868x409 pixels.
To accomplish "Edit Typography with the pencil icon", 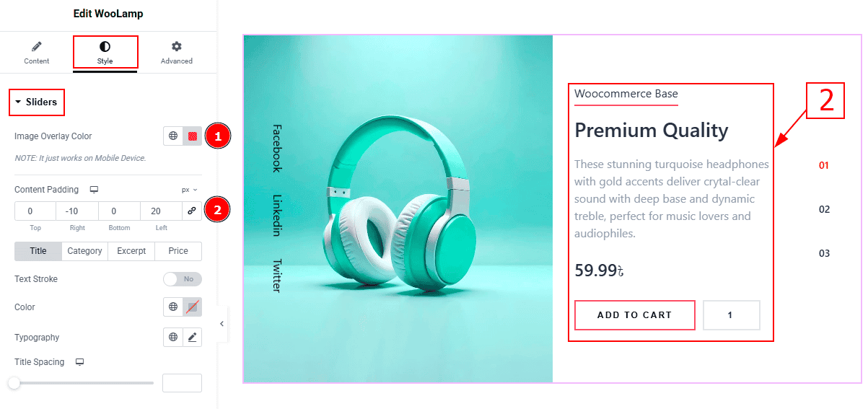I will (x=193, y=337).
